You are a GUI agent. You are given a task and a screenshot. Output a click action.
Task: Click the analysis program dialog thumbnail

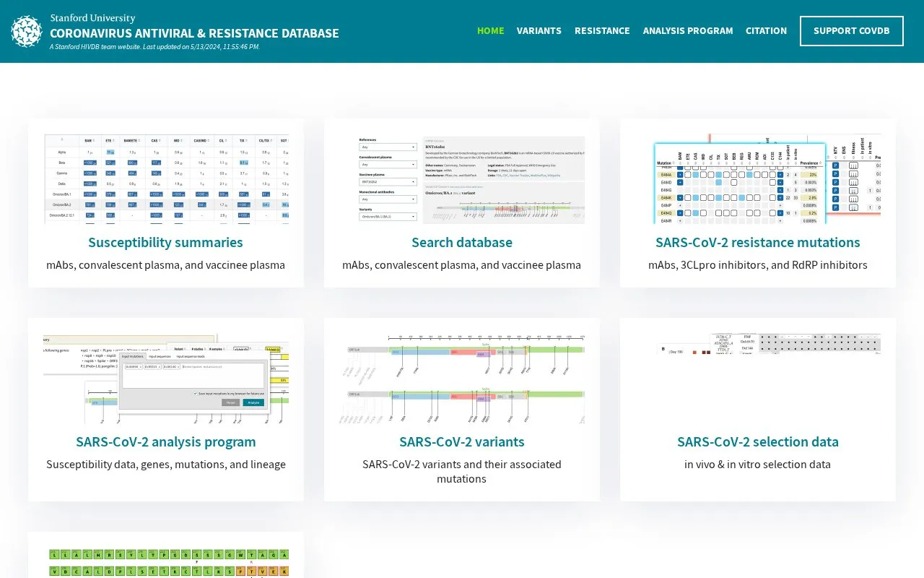[x=166, y=378]
